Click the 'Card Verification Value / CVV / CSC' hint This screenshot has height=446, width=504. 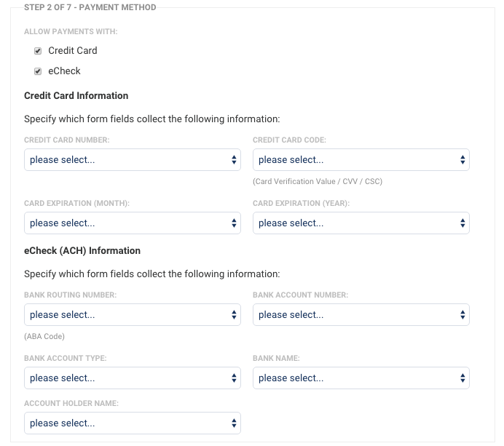pos(318,181)
